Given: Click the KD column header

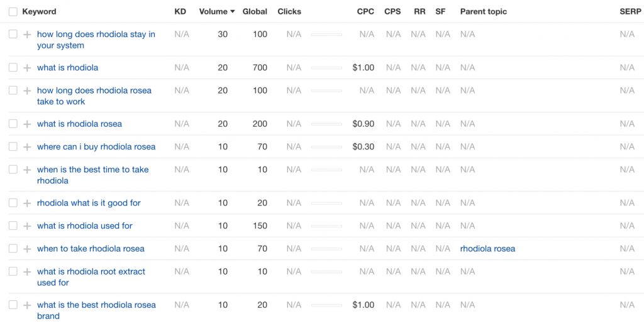Looking at the screenshot, I should tap(180, 12).
